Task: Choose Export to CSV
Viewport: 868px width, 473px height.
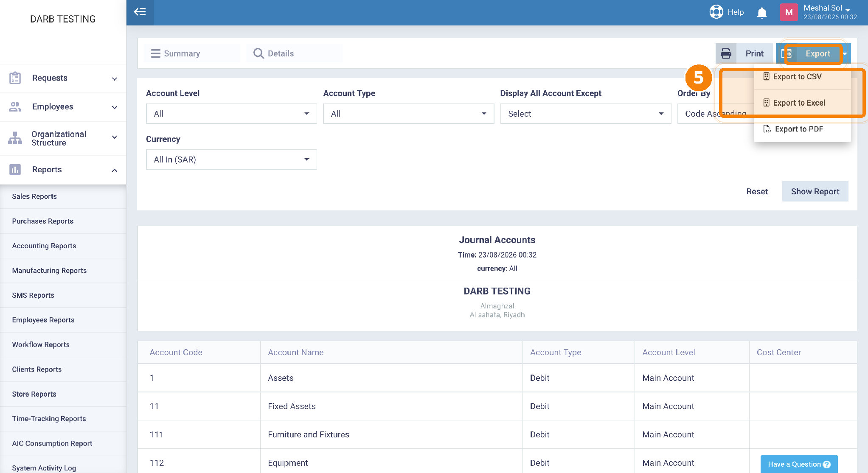Action: pos(802,76)
